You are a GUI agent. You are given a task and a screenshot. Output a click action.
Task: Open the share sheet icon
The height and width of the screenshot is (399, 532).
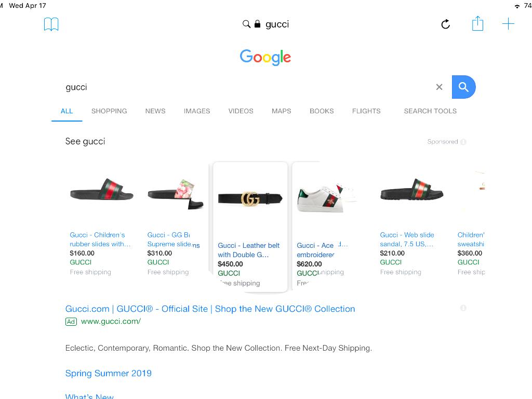(477, 24)
